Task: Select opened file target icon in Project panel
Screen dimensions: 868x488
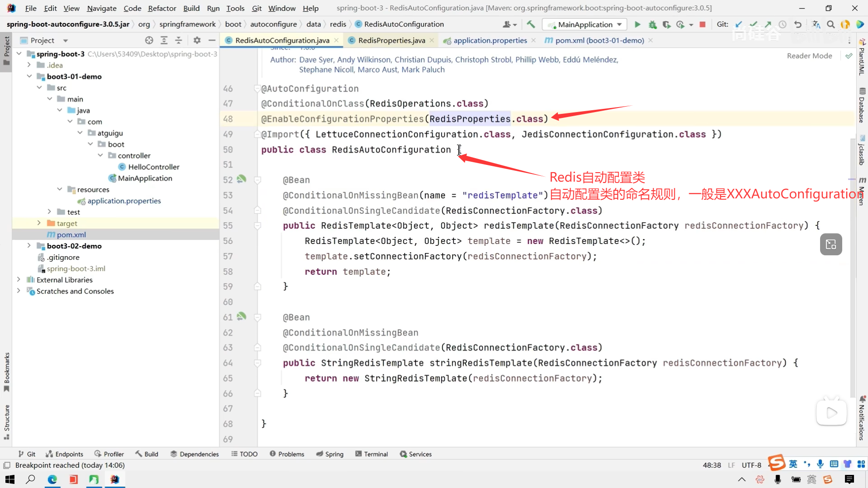Action: [149, 40]
